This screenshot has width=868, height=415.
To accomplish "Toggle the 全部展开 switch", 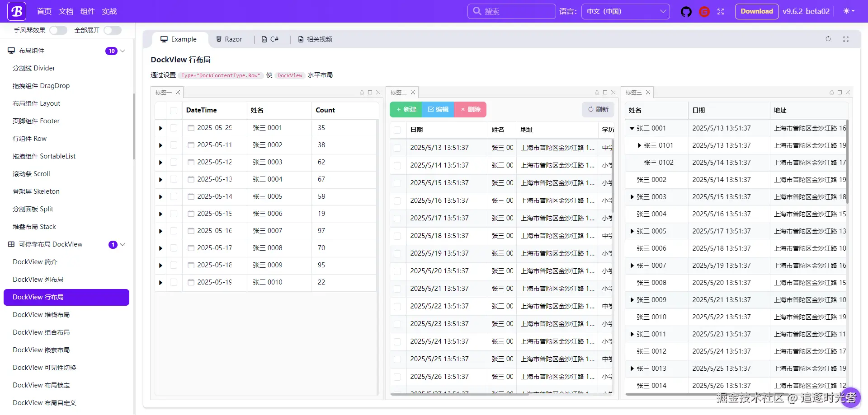I will 113,30.
